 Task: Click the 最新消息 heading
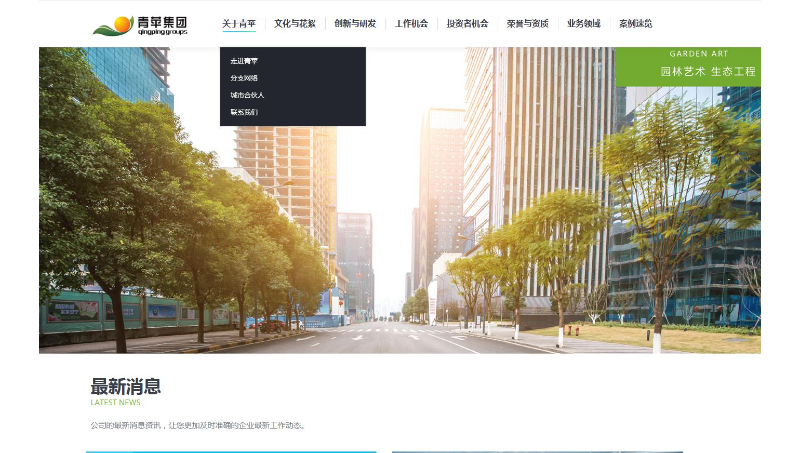point(126,386)
